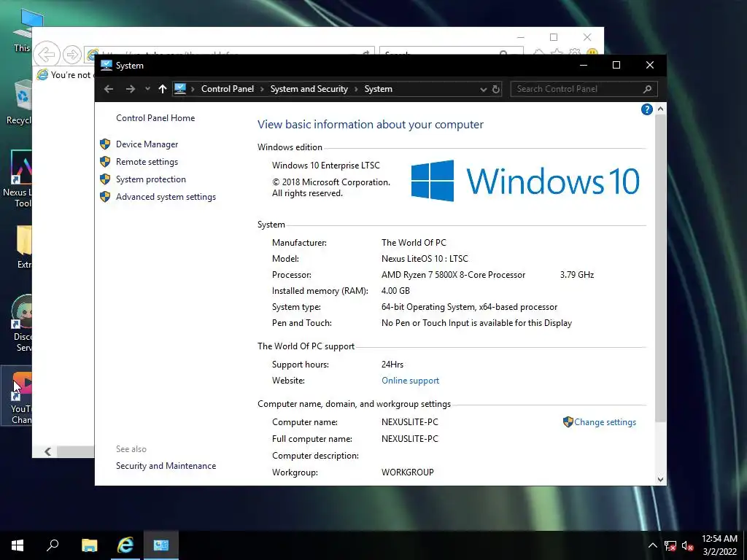Viewport: 747px width, 560px height.
Task: Click the computer icon in address bar
Action: (180, 88)
